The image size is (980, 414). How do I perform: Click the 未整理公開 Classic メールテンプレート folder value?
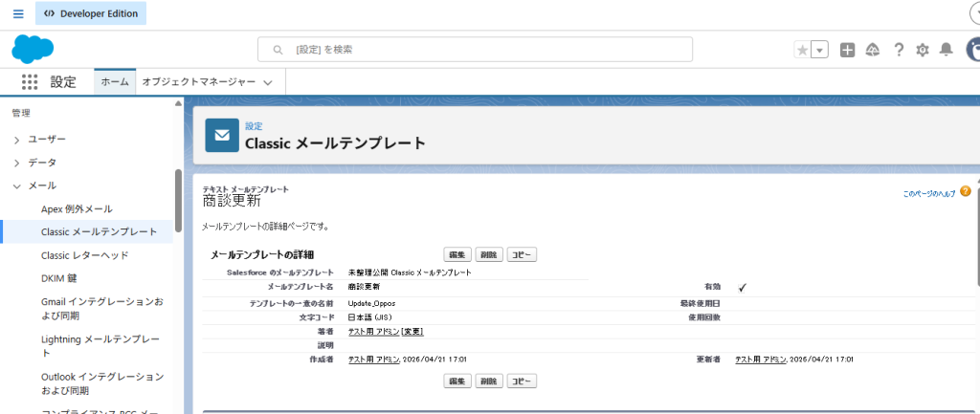tap(410, 272)
